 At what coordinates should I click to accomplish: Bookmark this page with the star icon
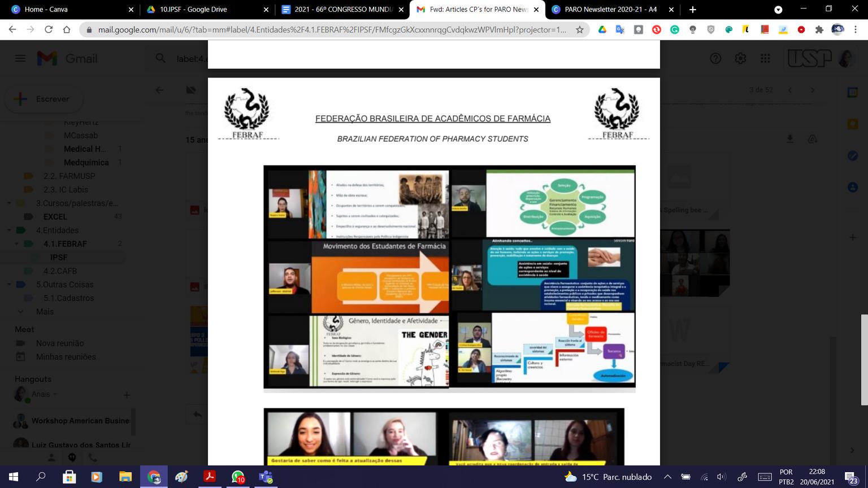tap(580, 29)
